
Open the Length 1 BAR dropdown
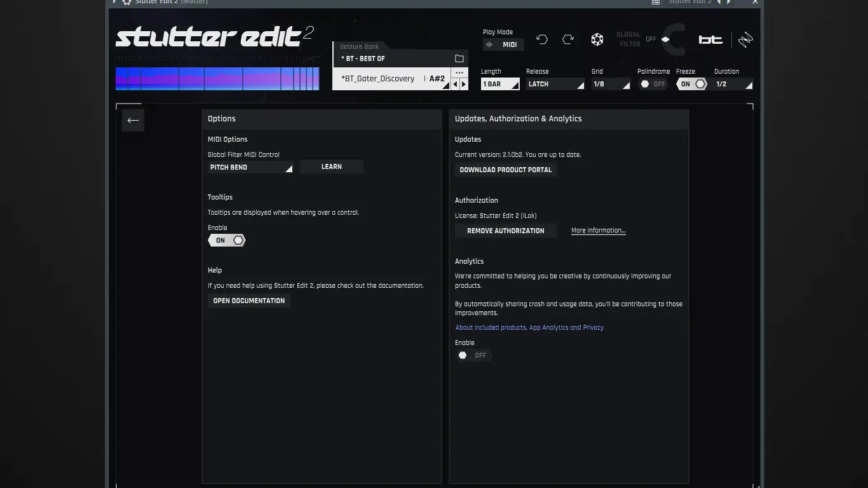pyautogui.click(x=500, y=84)
